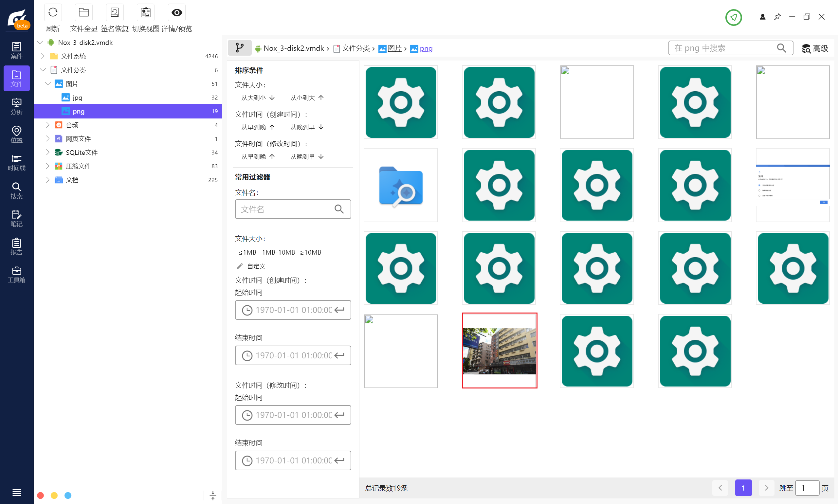Click the 图片 breadcrumb link
The height and width of the screenshot is (504, 838).
(390, 48)
